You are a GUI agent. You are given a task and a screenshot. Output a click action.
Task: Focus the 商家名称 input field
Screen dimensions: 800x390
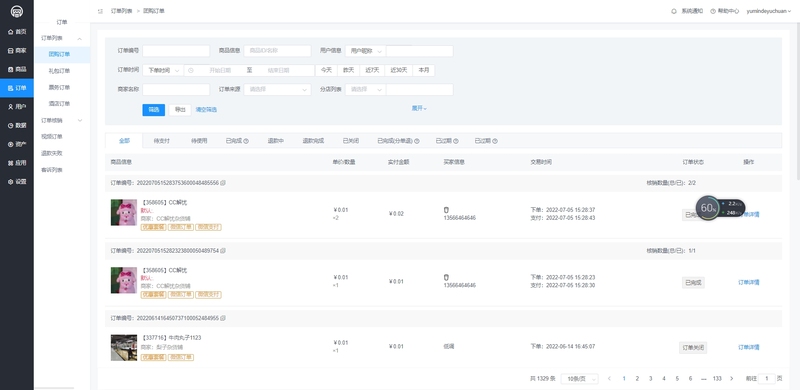[x=176, y=89]
